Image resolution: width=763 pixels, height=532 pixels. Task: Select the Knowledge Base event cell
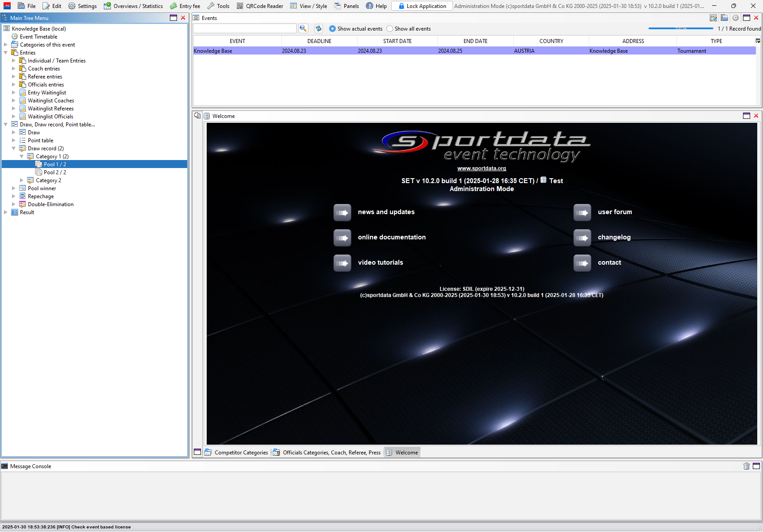tap(237, 51)
